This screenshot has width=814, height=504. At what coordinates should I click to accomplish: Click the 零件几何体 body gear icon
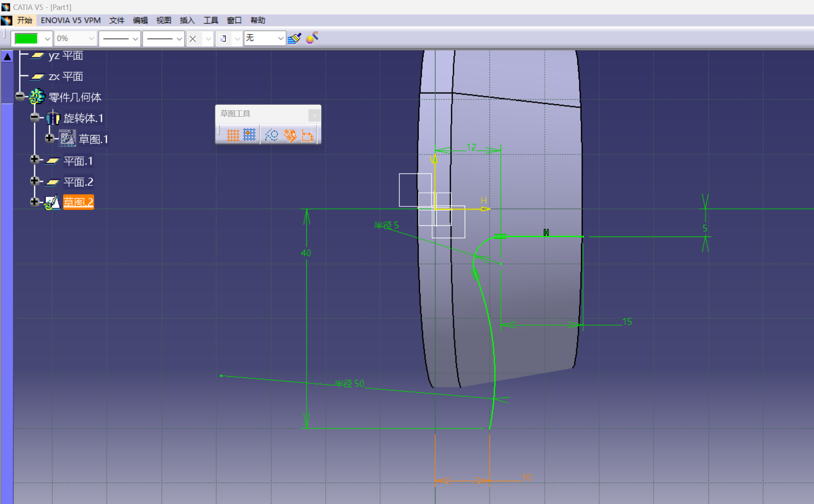(37, 97)
